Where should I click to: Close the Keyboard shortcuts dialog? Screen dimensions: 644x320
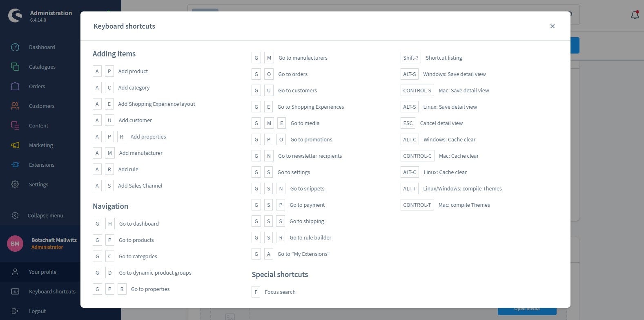tap(552, 26)
